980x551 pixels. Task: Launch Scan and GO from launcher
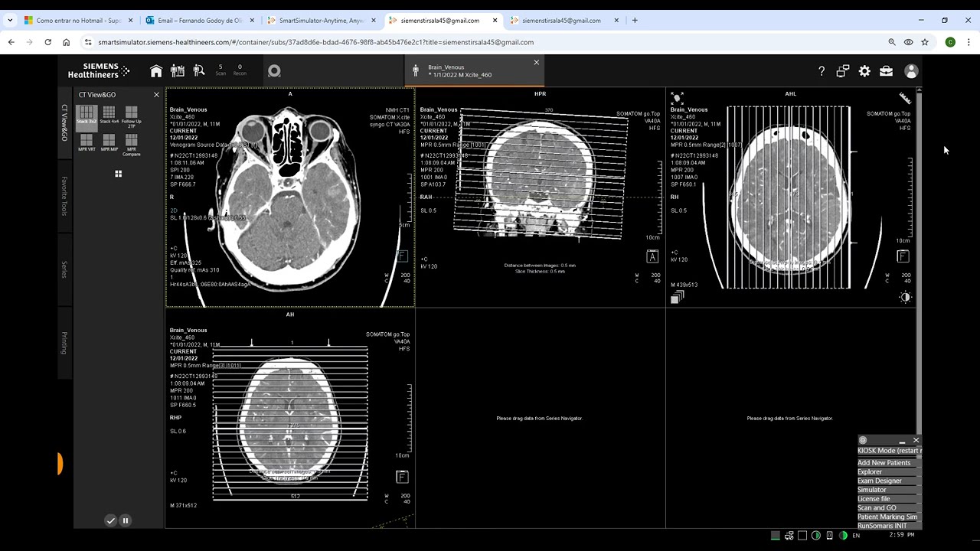[889, 508]
